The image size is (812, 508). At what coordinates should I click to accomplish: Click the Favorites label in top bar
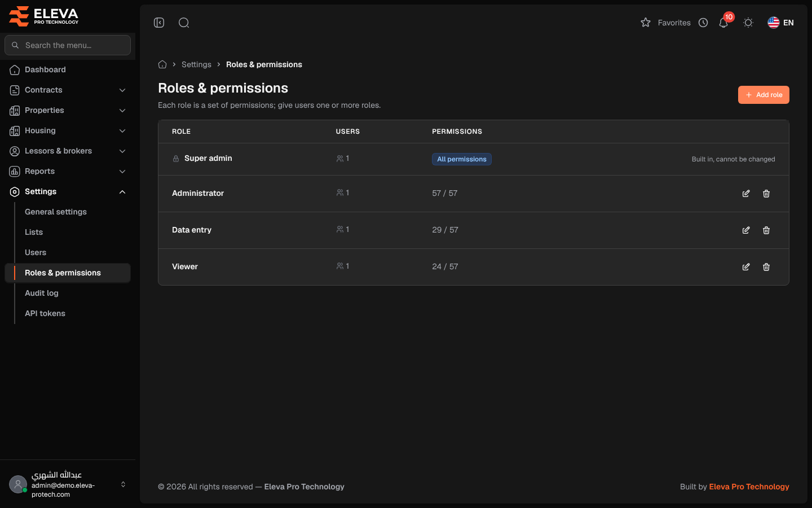click(x=674, y=23)
